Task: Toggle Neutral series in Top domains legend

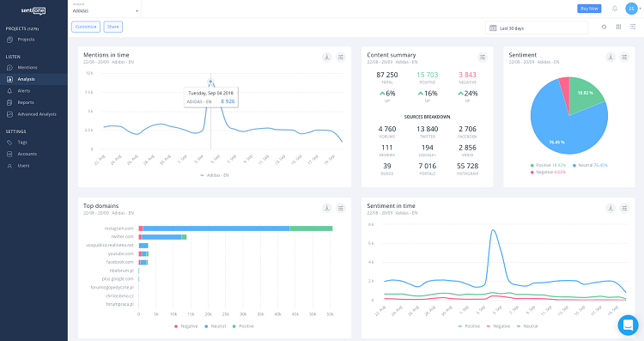Action: pyautogui.click(x=216, y=326)
